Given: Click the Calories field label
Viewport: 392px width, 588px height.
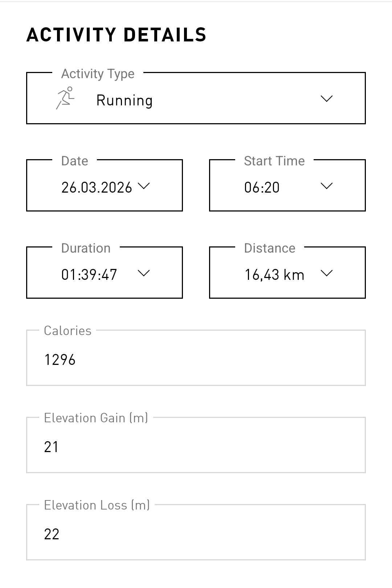Looking at the screenshot, I should [68, 331].
